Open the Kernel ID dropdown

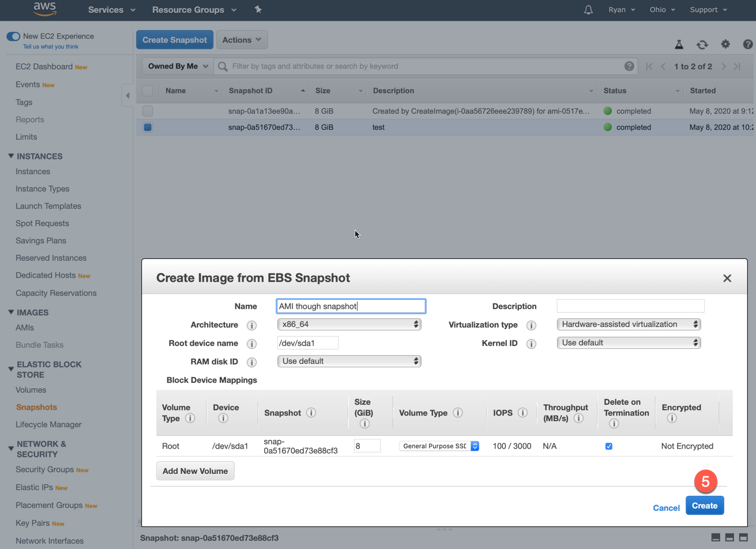click(x=629, y=343)
